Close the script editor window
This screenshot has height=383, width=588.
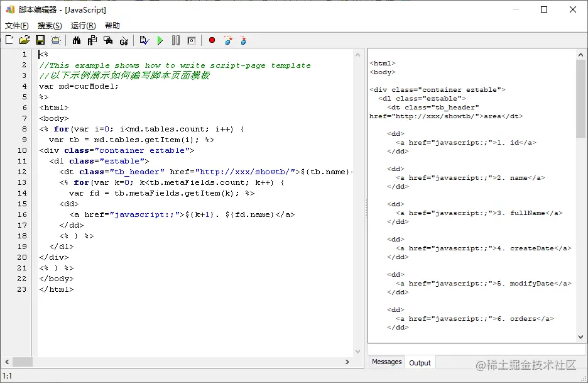[x=573, y=9]
